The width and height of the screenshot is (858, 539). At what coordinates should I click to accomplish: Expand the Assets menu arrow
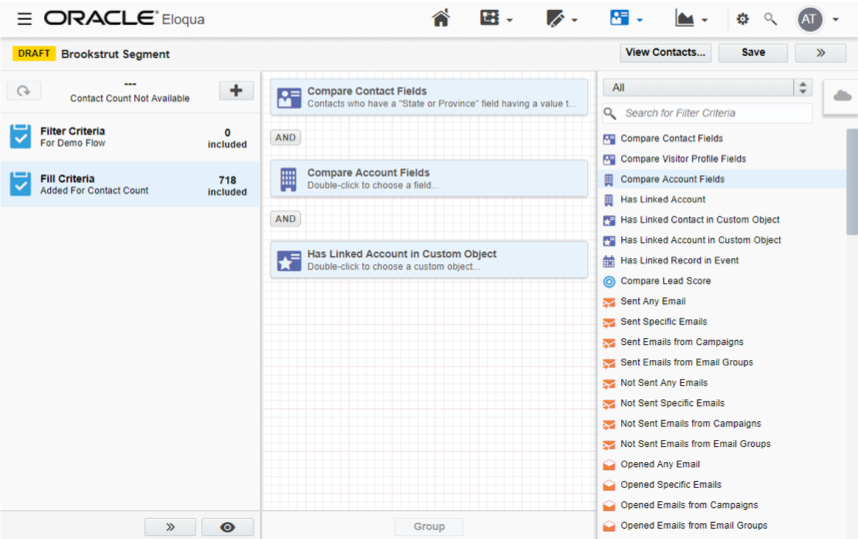(x=574, y=20)
